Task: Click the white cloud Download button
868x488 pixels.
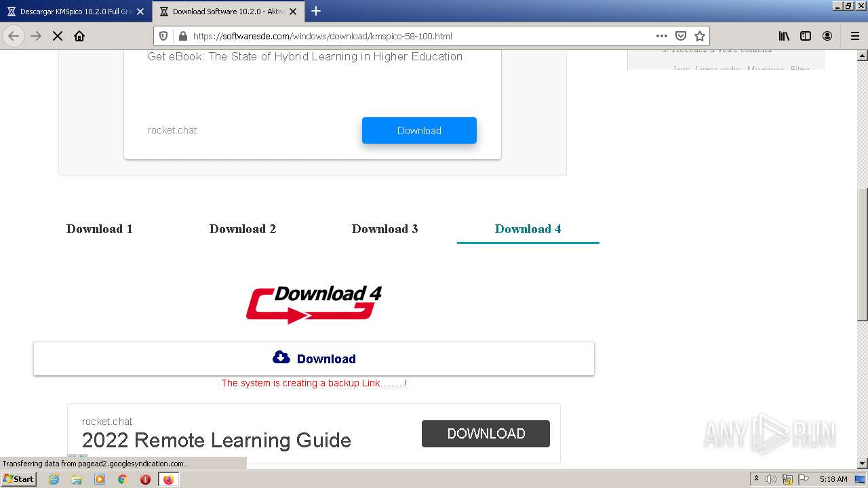Action: 314,359
